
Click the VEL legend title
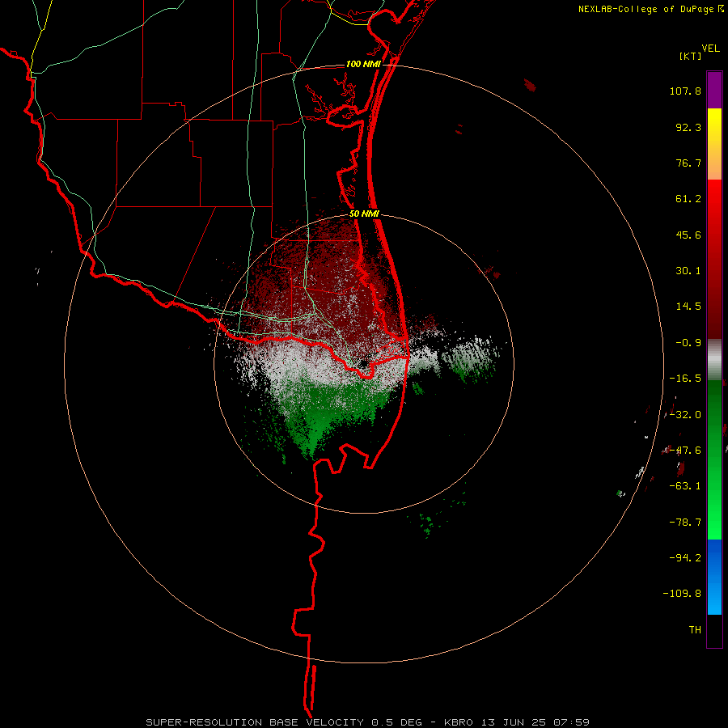pyautogui.click(x=710, y=49)
